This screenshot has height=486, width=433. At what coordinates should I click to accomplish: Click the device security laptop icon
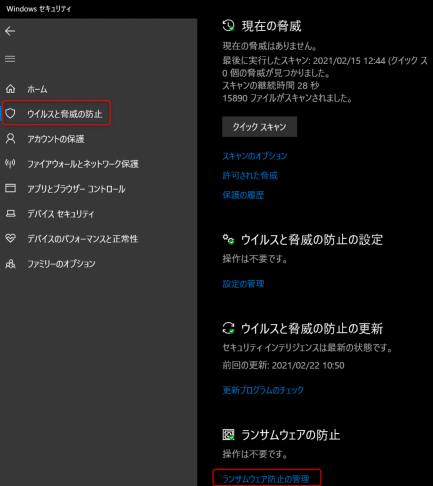click(10, 213)
